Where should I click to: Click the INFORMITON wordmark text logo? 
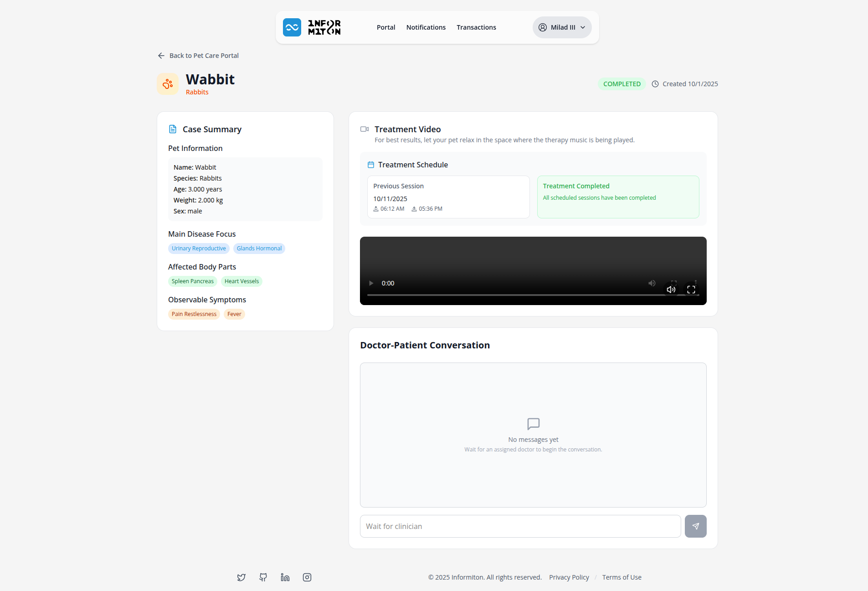coord(324,27)
